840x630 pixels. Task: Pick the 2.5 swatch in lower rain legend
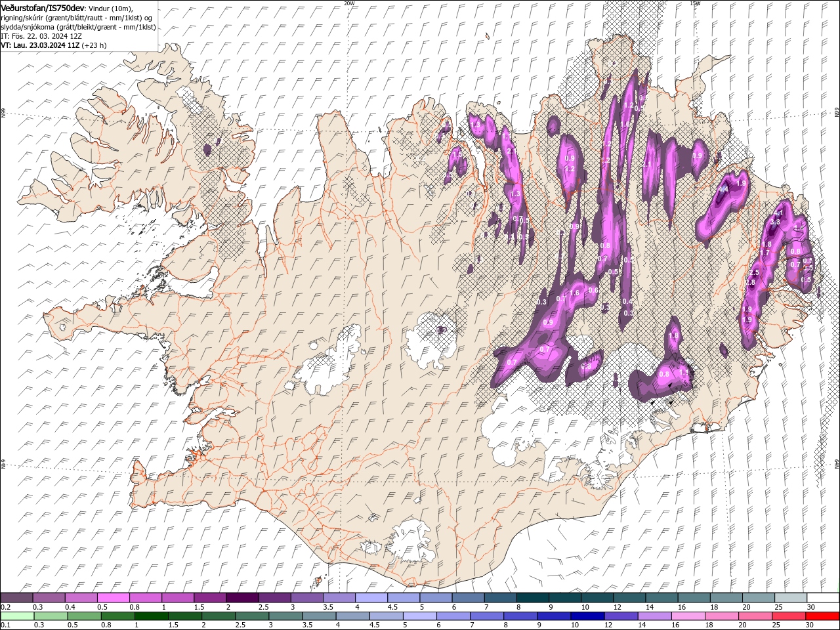point(251,616)
